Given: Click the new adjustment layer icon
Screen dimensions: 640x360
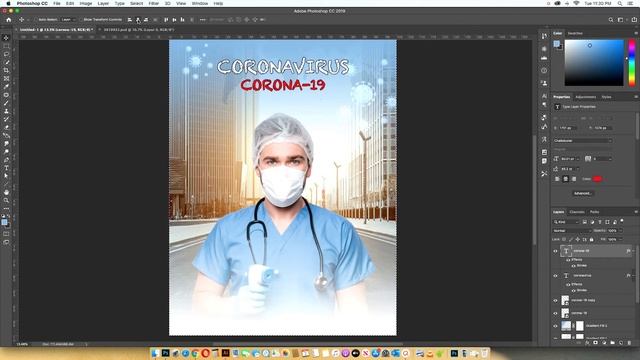Looking at the screenshot, I should 604,343.
